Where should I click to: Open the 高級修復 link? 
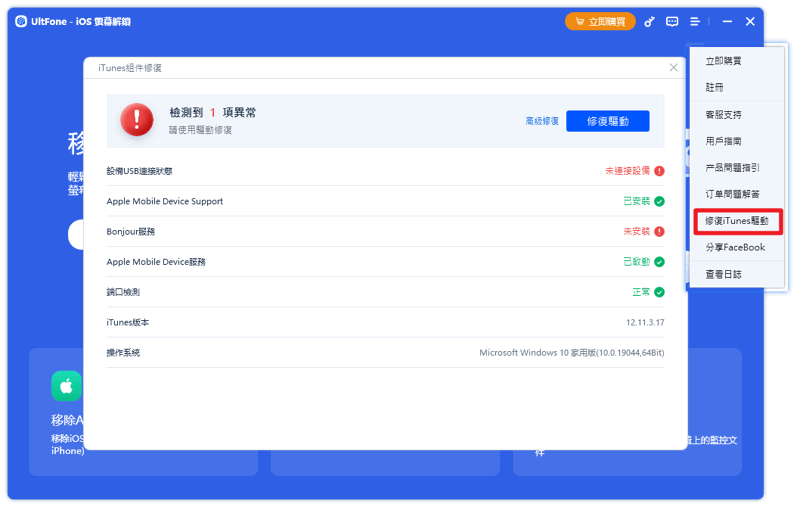[542, 121]
